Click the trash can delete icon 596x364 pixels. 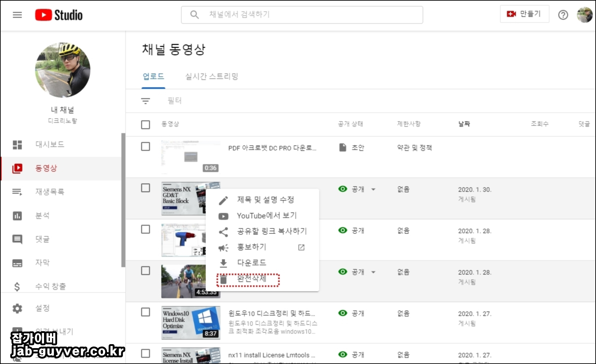click(x=224, y=280)
